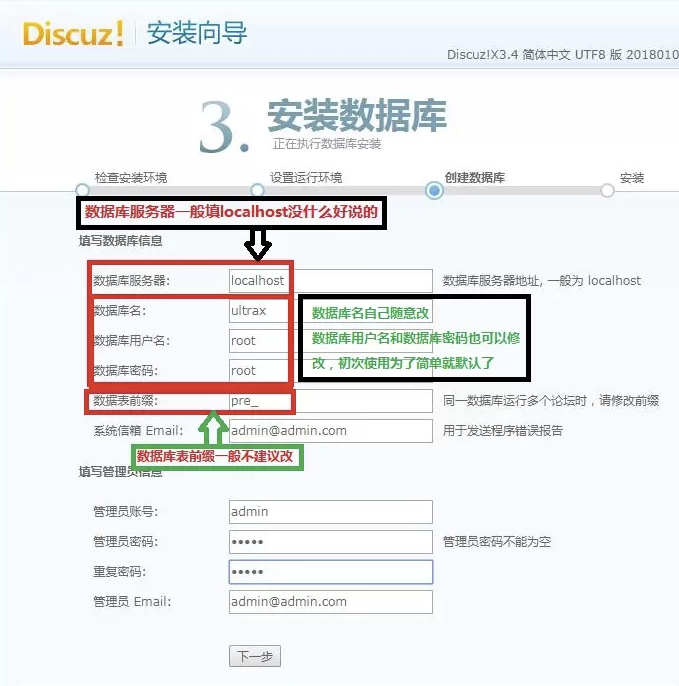Focus the 管理员密码 password field

tap(331, 542)
